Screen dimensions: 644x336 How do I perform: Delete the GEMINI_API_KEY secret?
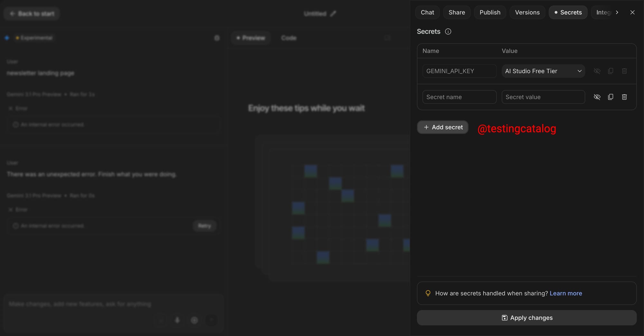pos(624,71)
